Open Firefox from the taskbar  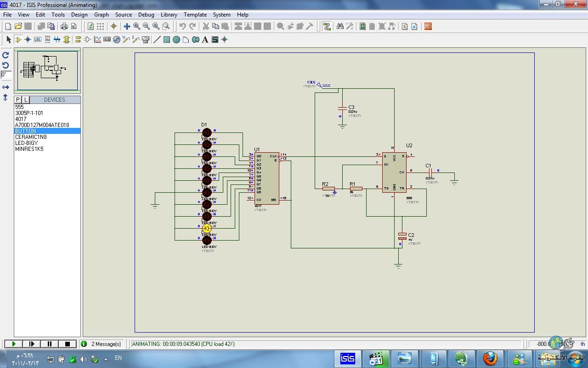[x=490, y=358]
